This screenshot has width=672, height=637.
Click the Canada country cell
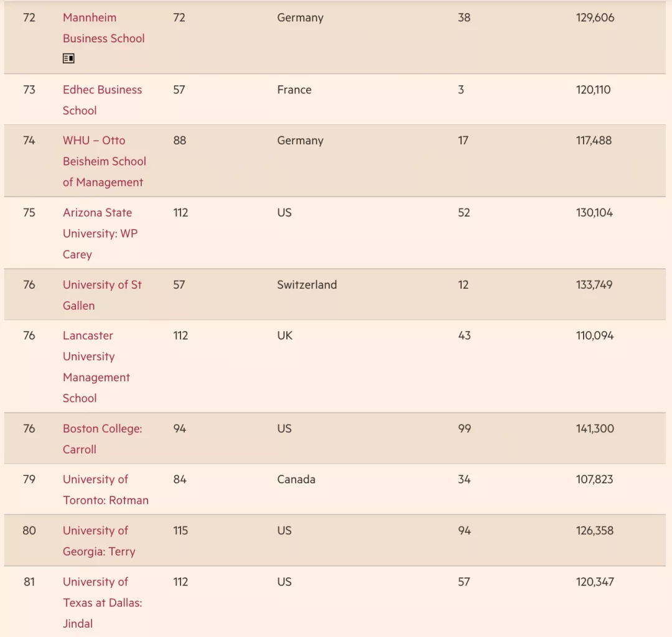click(296, 480)
